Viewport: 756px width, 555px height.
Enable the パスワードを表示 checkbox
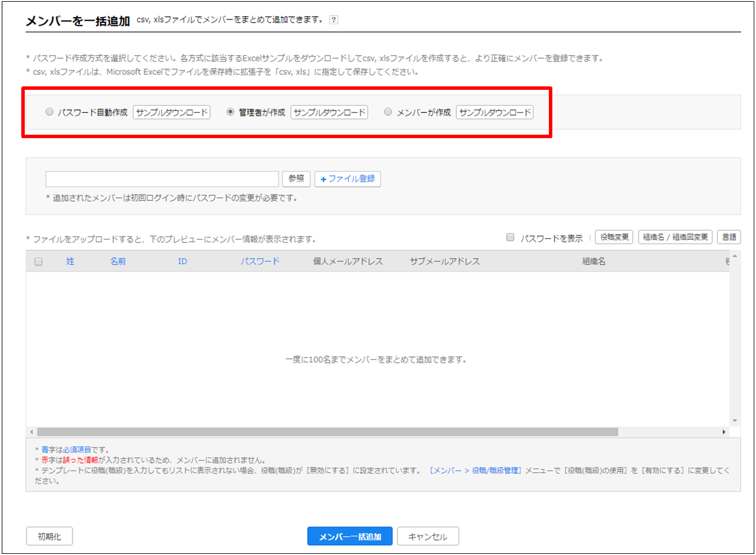(x=510, y=237)
